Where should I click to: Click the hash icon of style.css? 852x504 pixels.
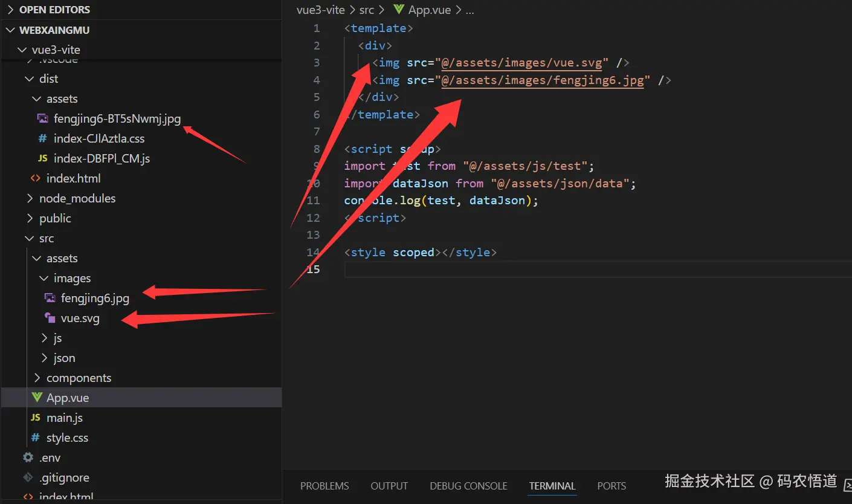click(x=36, y=438)
